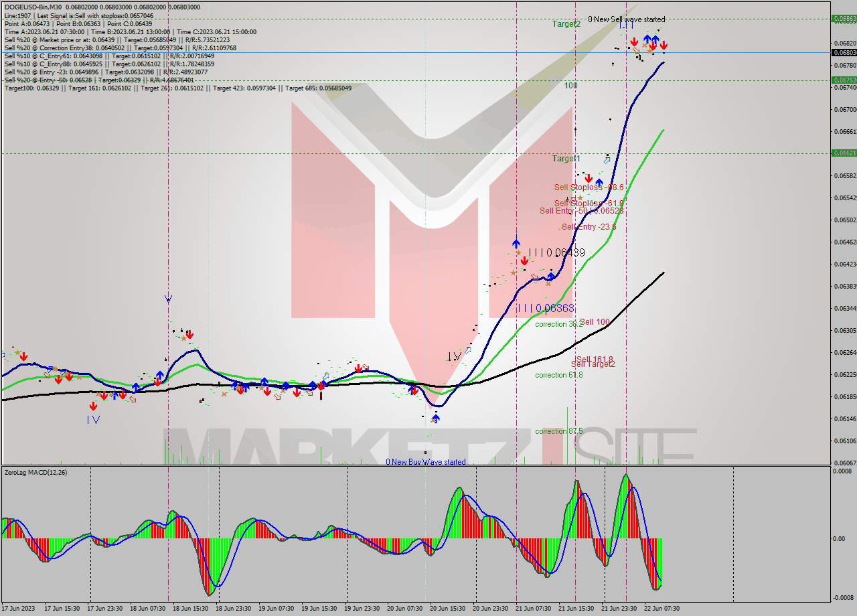Screen dimensions: 857x616
Task: Click the 'Sell Target2' label
Action: 593,364
